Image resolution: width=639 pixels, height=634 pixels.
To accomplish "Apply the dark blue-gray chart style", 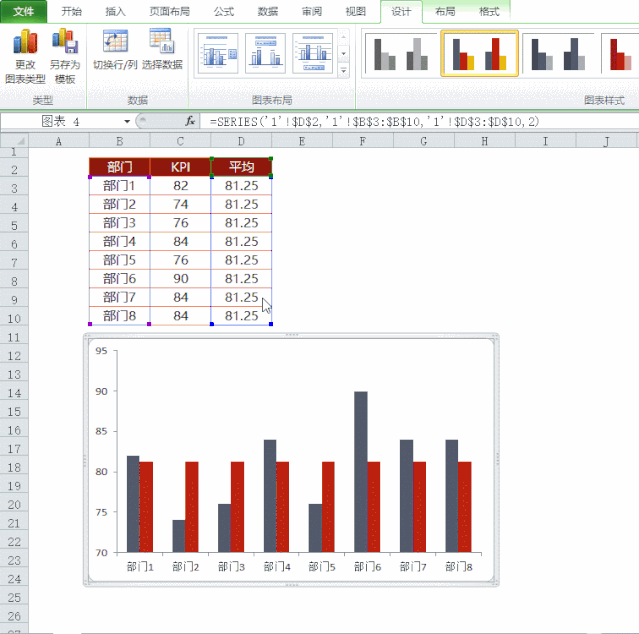I will [558, 53].
